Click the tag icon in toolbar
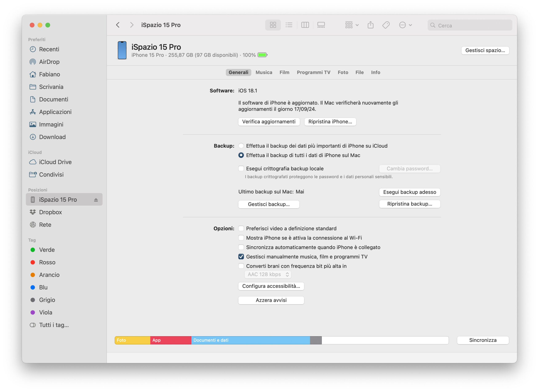This screenshot has height=392, width=539. pyautogui.click(x=386, y=25)
